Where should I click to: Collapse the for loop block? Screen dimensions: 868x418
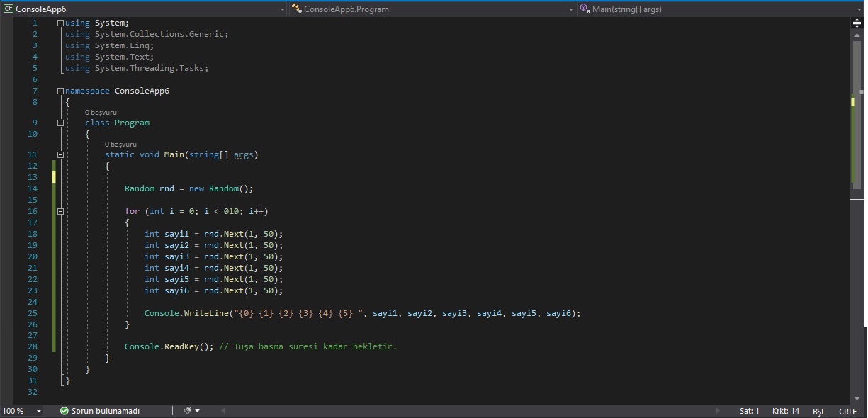click(x=60, y=211)
